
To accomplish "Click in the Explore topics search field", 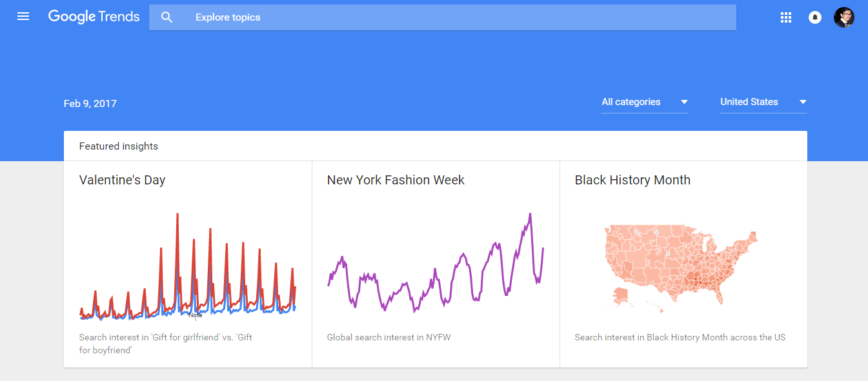I will [452, 17].
